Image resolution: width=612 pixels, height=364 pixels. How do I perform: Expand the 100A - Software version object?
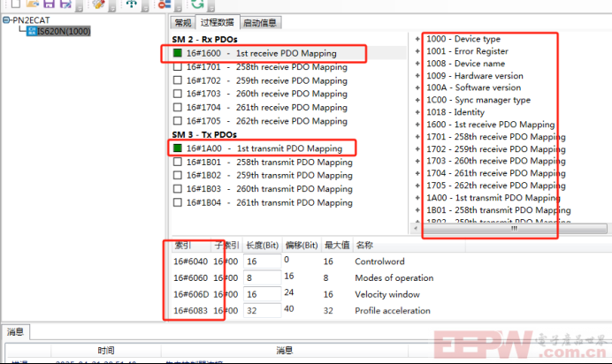coord(417,87)
